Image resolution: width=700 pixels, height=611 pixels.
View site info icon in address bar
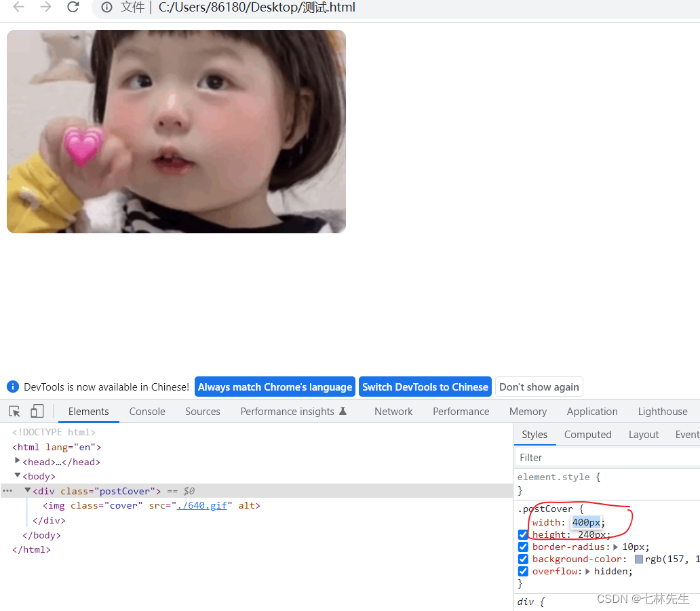tap(106, 7)
